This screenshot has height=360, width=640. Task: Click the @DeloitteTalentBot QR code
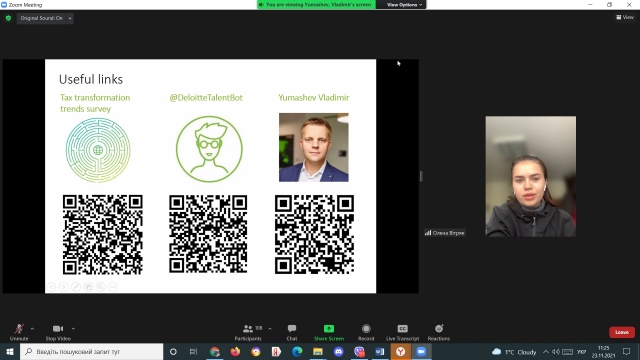(x=208, y=234)
